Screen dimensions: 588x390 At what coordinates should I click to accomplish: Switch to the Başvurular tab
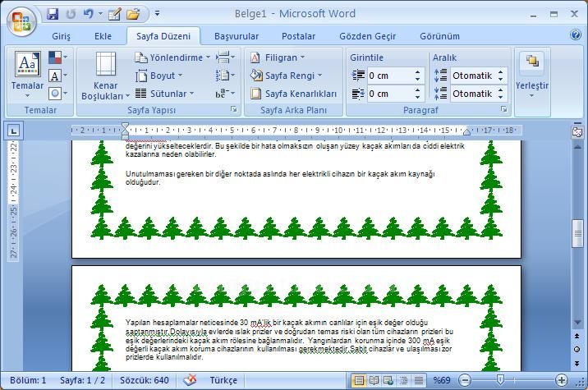[x=237, y=36]
